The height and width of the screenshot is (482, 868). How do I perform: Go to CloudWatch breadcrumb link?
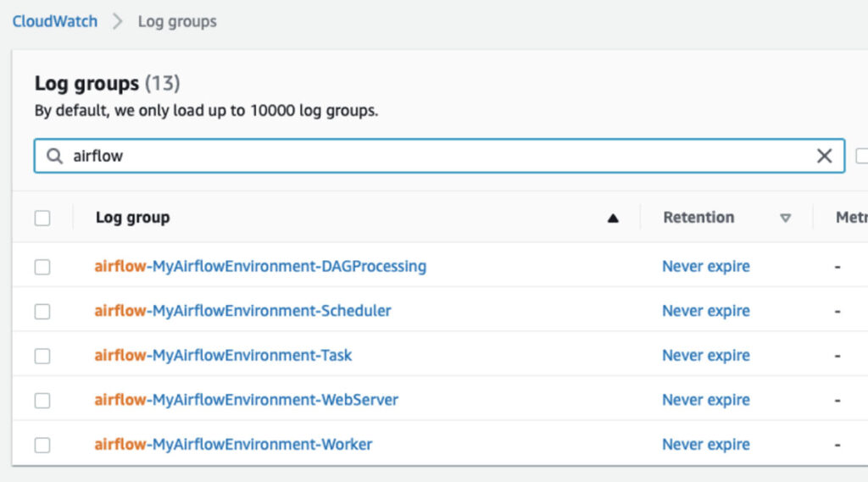[55, 21]
